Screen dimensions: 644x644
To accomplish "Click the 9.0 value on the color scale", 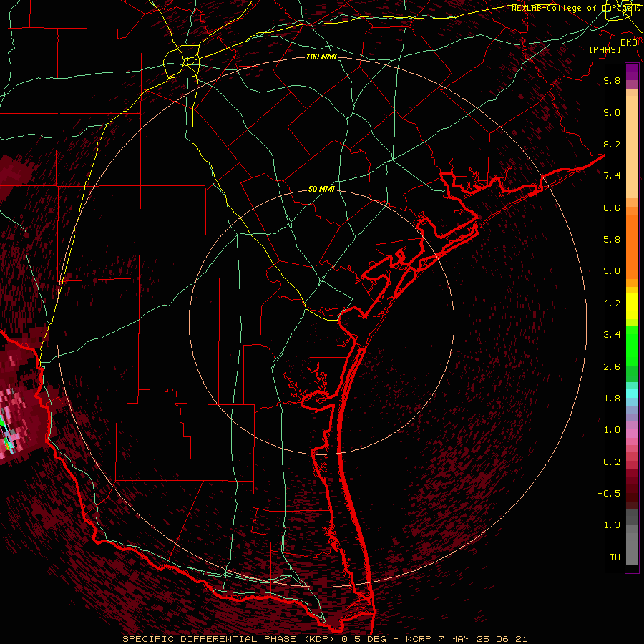I will tap(612, 112).
